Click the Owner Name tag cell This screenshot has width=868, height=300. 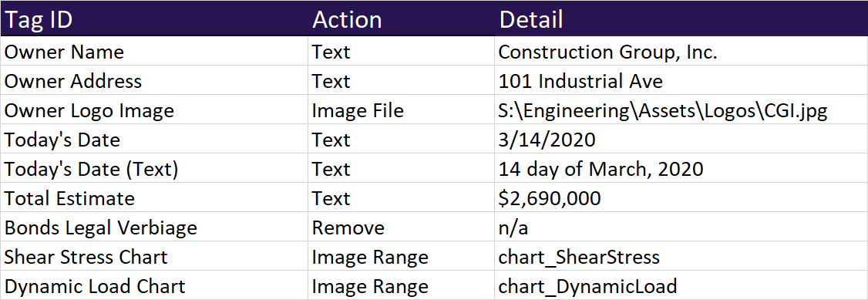154,52
